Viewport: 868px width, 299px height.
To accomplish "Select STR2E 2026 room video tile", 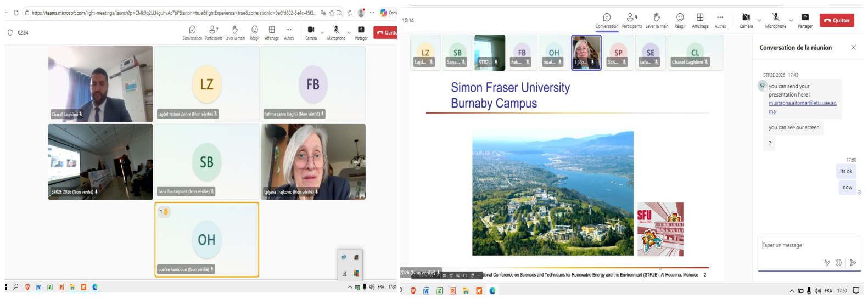I will tap(100, 162).
